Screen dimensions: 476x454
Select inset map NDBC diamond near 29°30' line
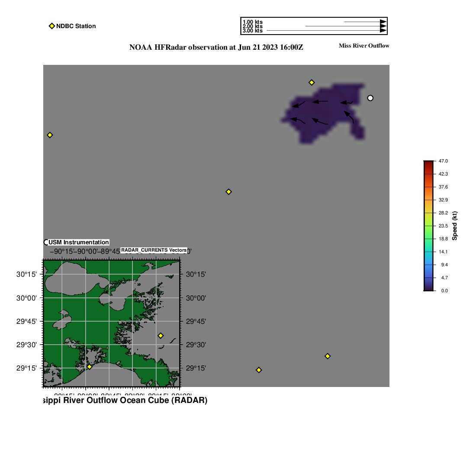pos(161,336)
